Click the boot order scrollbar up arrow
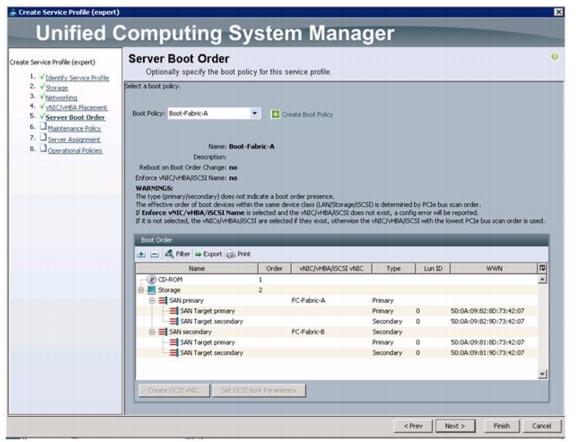 coord(542,279)
